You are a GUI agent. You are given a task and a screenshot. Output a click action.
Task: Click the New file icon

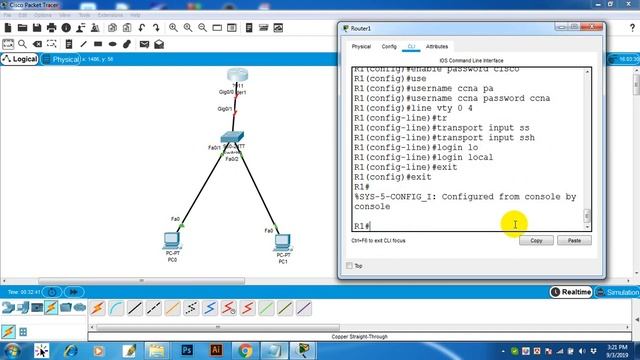[x=8, y=28]
